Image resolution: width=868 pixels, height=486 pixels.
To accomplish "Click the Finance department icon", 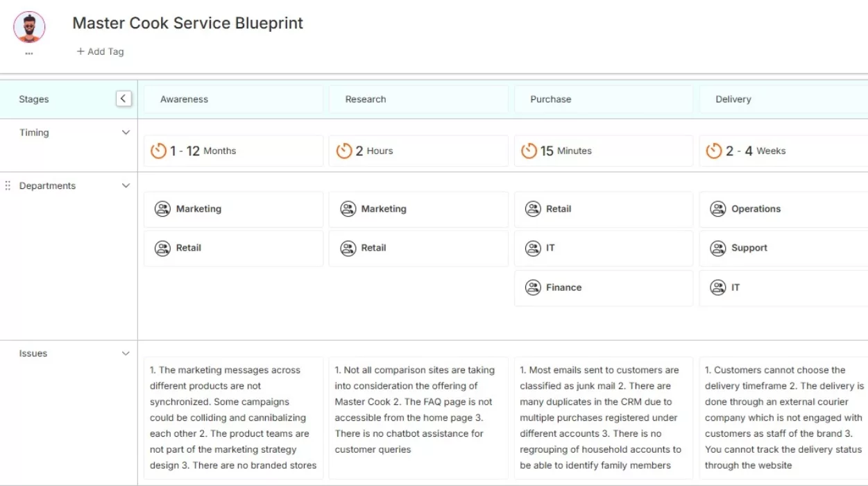I will (x=533, y=287).
